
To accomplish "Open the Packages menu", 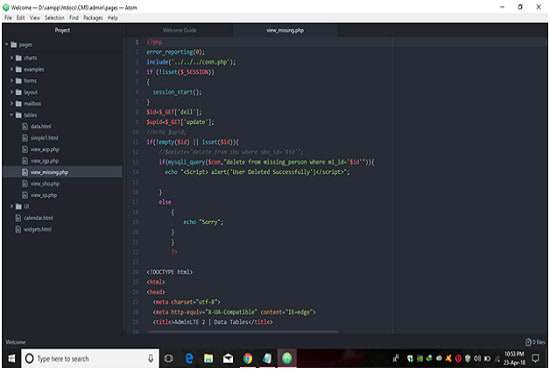I will [x=93, y=18].
